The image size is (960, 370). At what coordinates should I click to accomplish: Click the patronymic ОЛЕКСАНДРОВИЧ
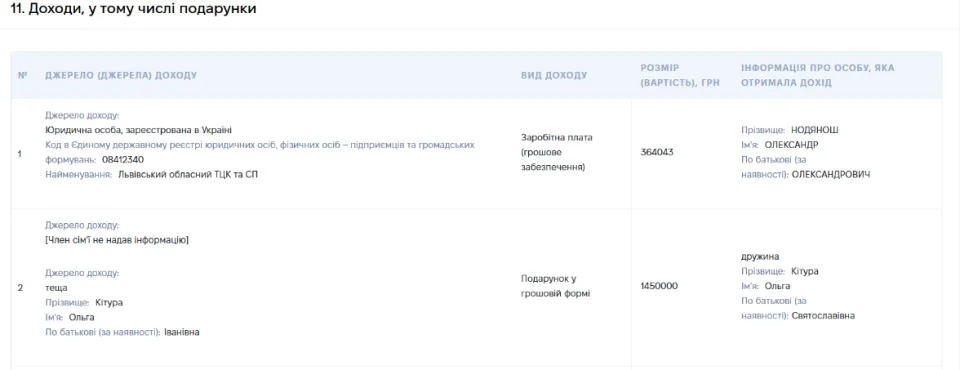tap(831, 175)
